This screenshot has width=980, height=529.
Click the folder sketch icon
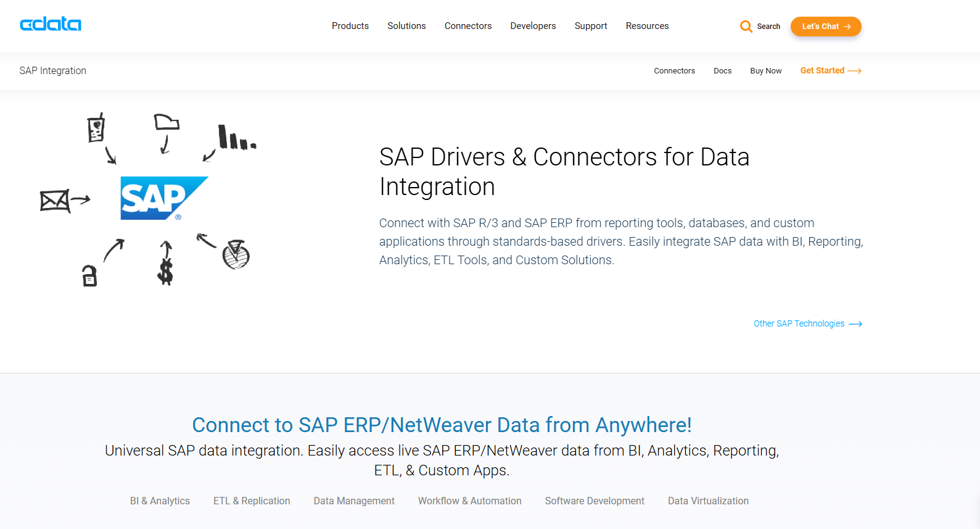(166, 122)
